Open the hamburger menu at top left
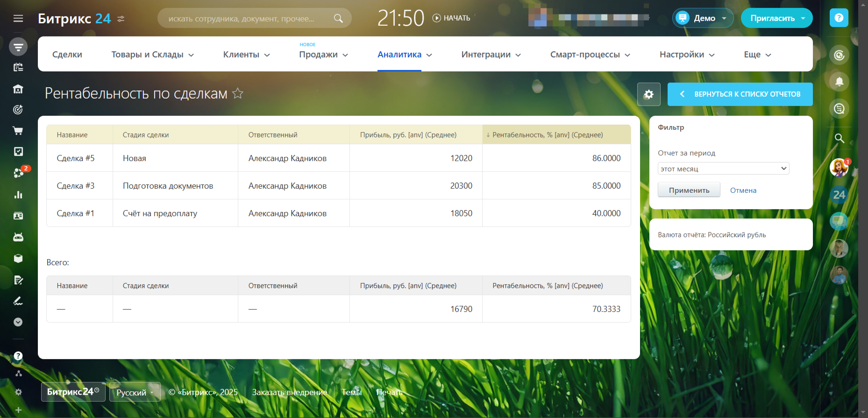The image size is (868, 418). (x=18, y=19)
